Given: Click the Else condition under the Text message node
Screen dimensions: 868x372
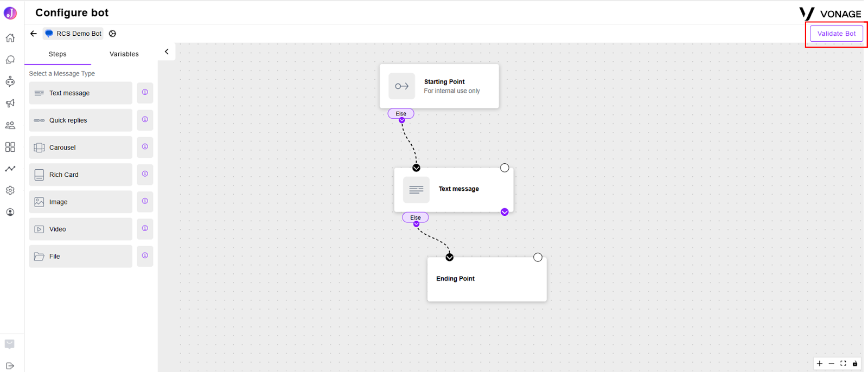Looking at the screenshot, I should point(416,217).
